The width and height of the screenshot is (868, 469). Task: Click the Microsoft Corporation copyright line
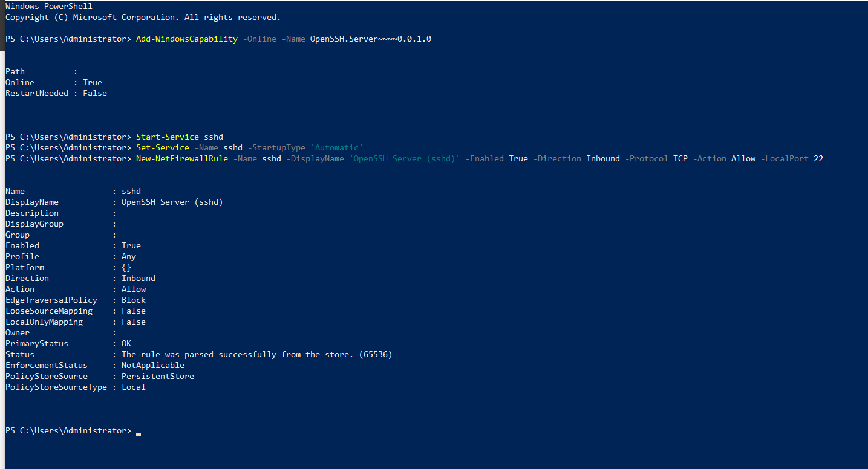143,18
